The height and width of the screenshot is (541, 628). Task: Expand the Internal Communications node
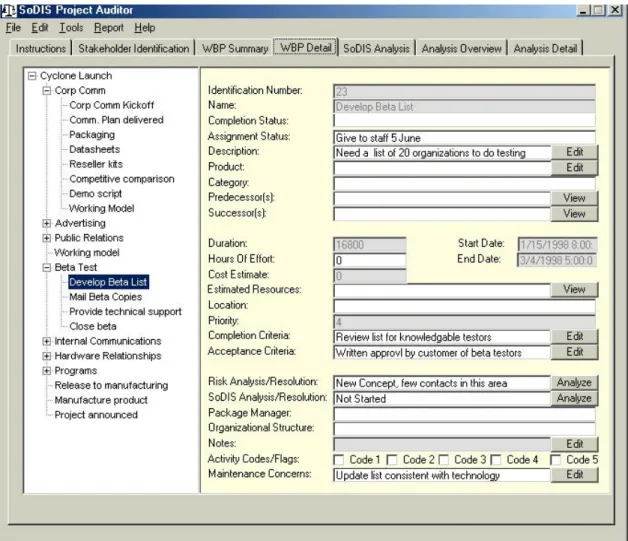[47, 341]
